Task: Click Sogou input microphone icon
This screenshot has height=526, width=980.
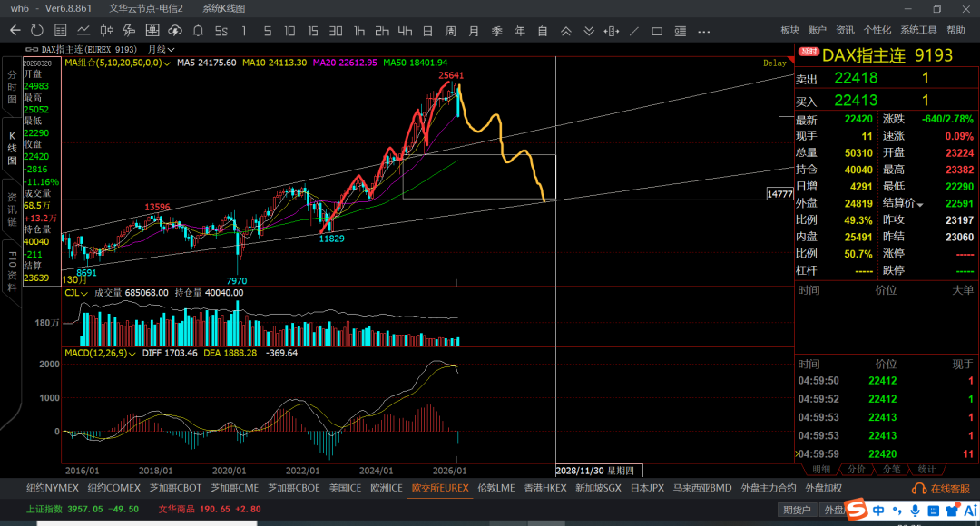Action: point(915,511)
